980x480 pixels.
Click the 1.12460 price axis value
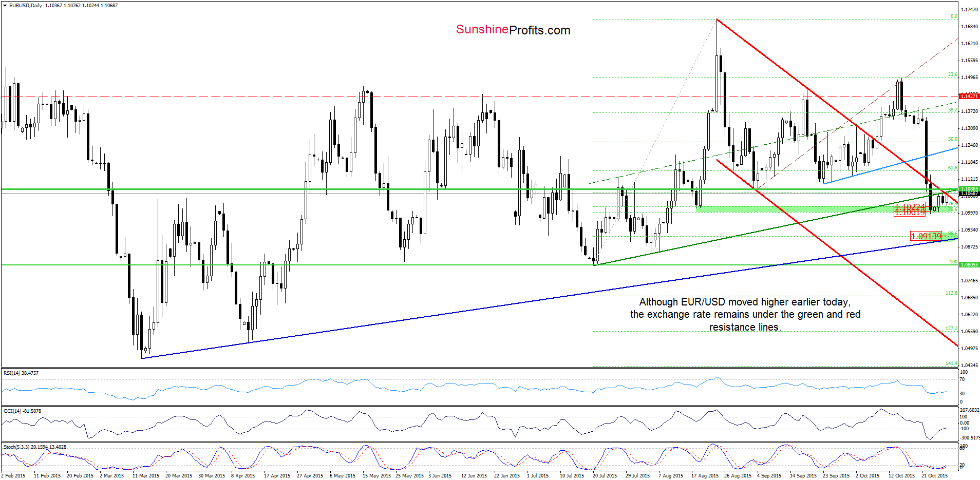[x=969, y=145]
